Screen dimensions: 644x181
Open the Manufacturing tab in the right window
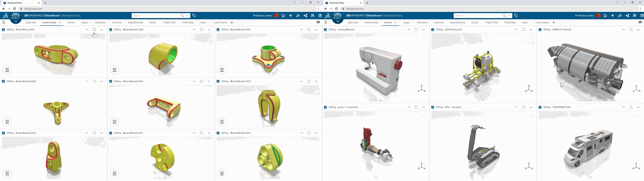click(x=458, y=22)
